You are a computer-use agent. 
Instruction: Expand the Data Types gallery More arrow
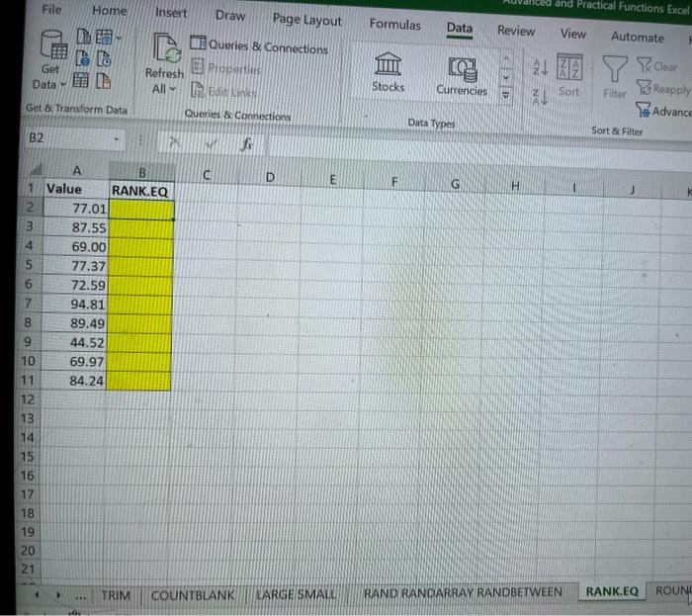(x=506, y=95)
